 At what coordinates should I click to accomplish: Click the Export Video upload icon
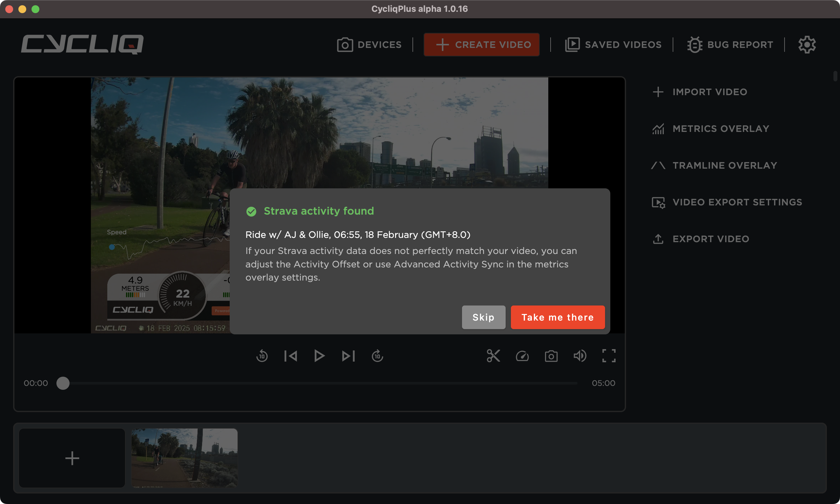658,239
